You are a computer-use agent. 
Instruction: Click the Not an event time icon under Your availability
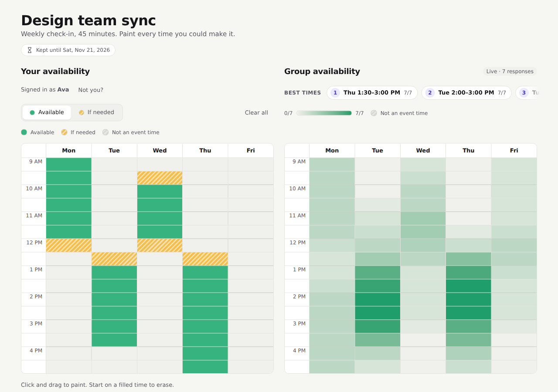(x=105, y=132)
